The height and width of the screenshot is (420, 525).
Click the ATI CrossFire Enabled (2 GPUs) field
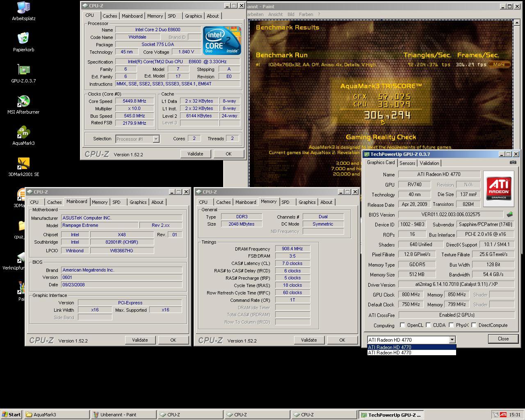click(456, 315)
